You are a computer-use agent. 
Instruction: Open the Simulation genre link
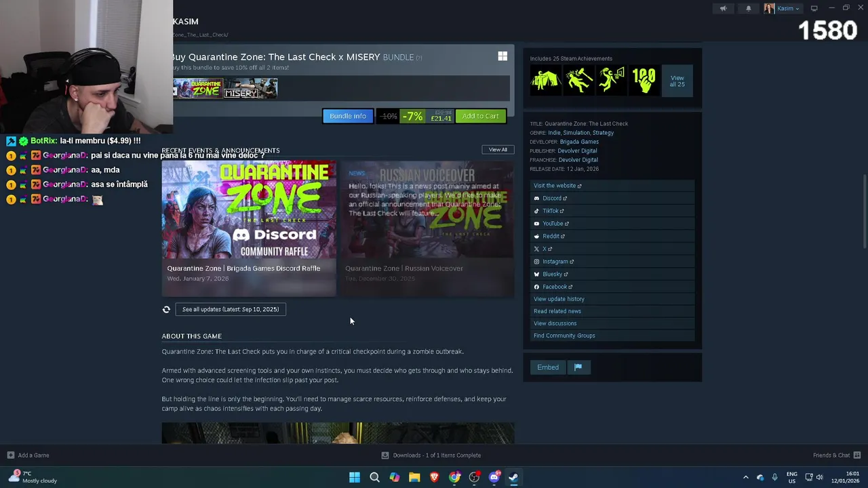coord(576,133)
